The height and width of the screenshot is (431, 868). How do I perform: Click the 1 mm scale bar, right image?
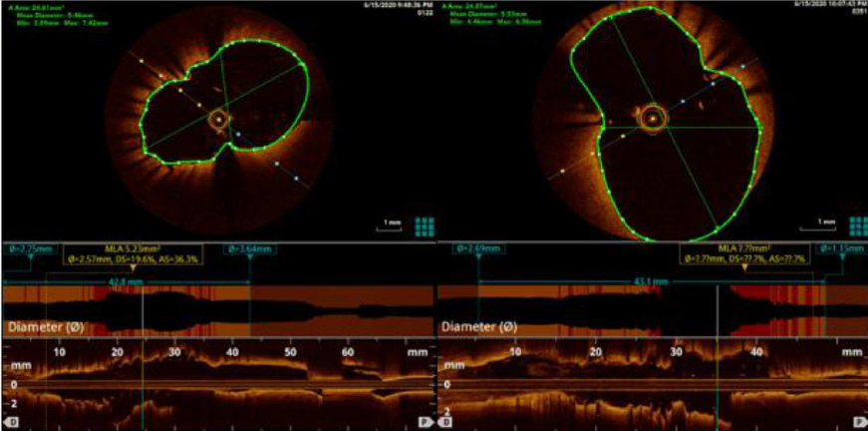click(819, 224)
